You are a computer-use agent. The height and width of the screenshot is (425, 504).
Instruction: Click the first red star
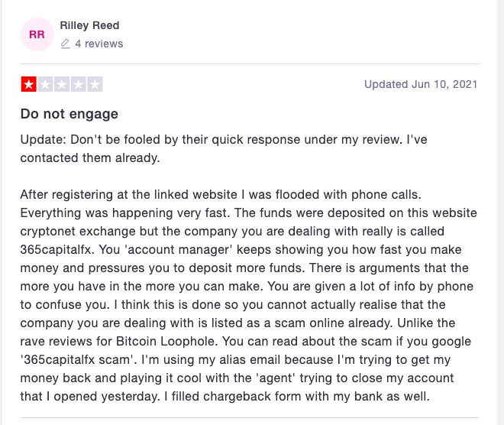click(28, 85)
